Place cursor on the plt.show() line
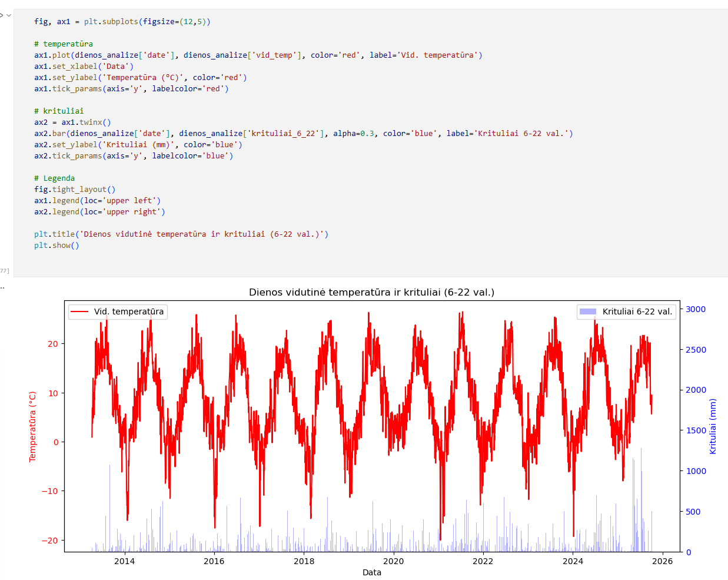This screenshot has width=728, height=580. pyautogui.click(x=56, y=246)
